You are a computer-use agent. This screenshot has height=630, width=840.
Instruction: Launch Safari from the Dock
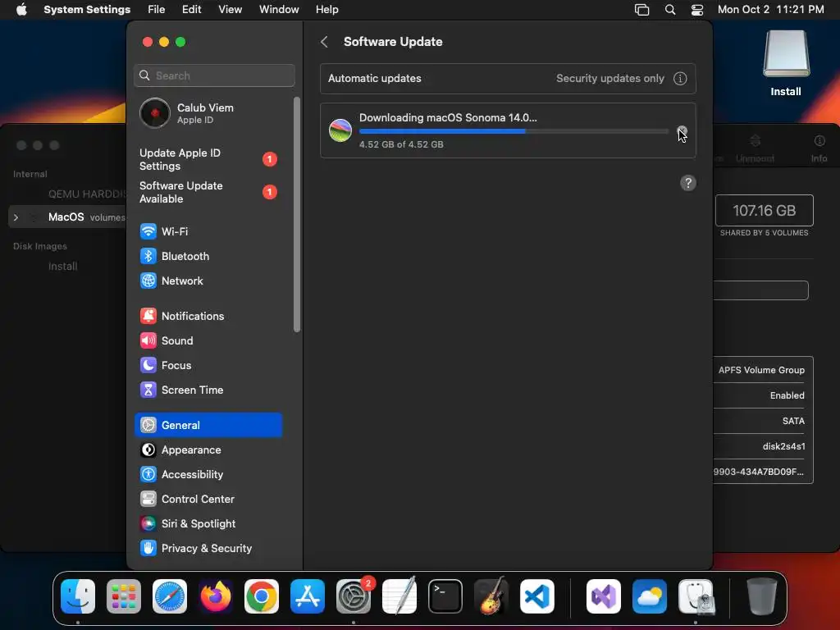click(170, 596)
